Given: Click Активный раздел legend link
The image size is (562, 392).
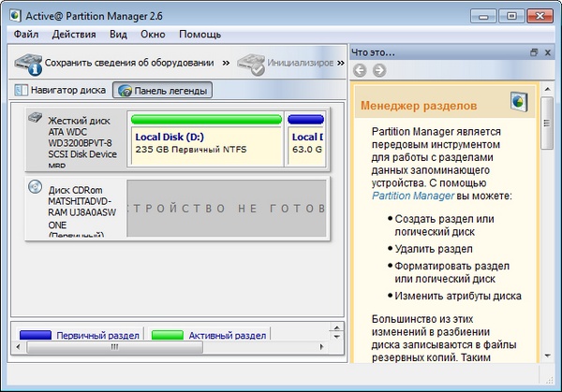Looking at the screenshot, I should 228,336.
